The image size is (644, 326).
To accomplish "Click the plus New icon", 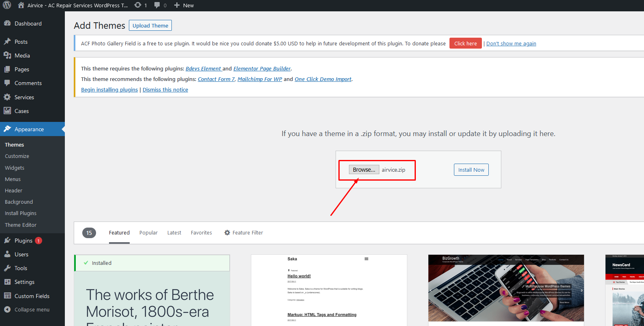I will pos(177,5).
